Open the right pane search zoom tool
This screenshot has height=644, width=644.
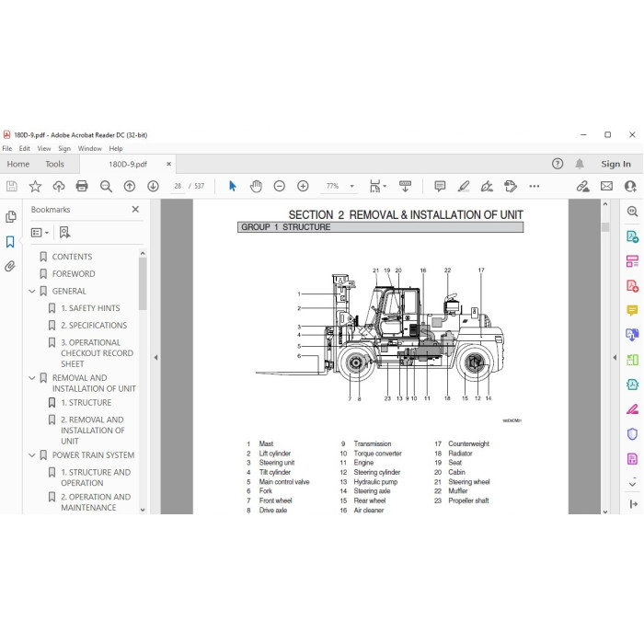pyautogui.click(x=632, y=212)
